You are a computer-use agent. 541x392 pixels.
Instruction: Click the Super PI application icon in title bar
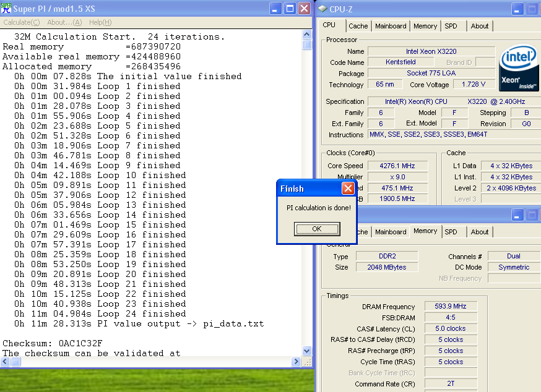point(6,8)
